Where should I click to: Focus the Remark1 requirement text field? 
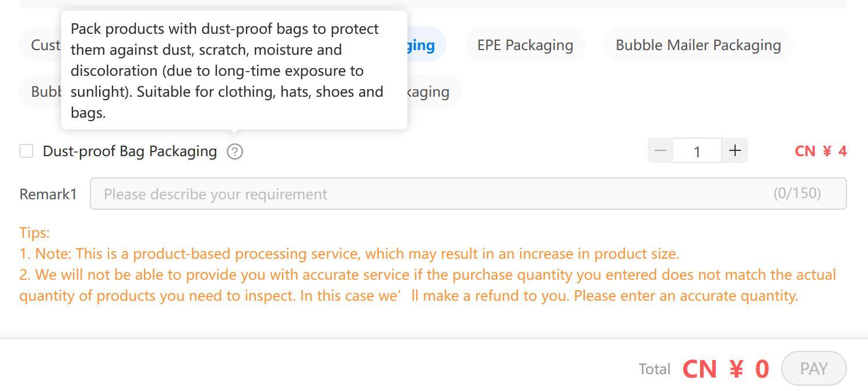point(468,193)
